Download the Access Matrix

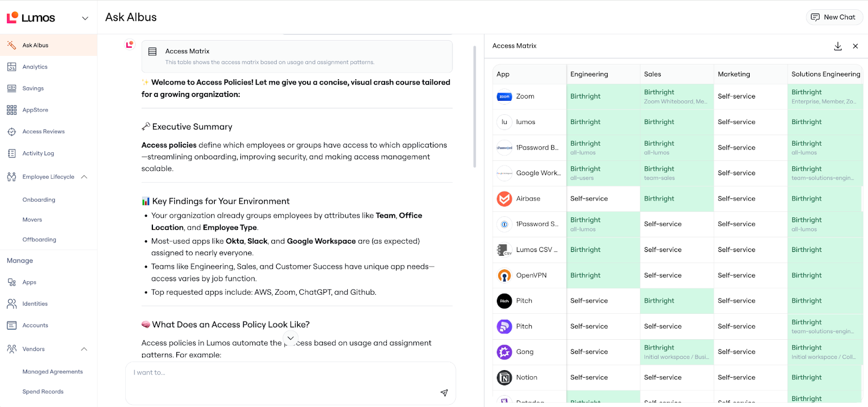[838, 46]
